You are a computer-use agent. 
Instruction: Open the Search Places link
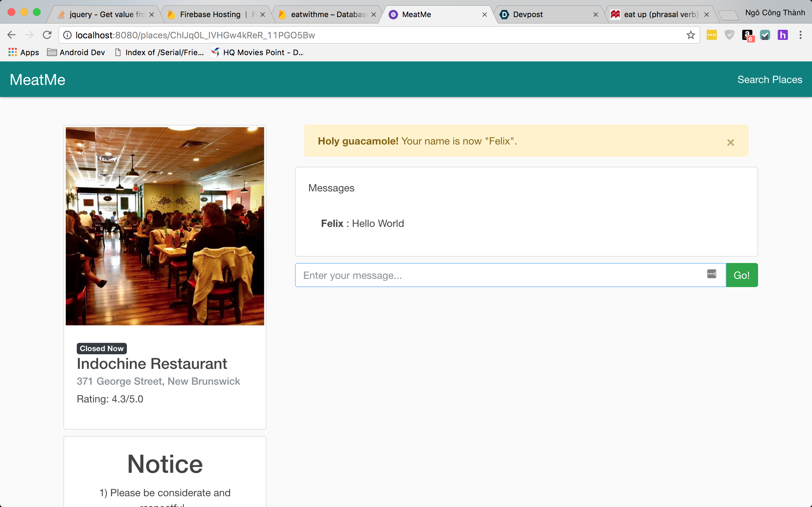click(769, 80)
